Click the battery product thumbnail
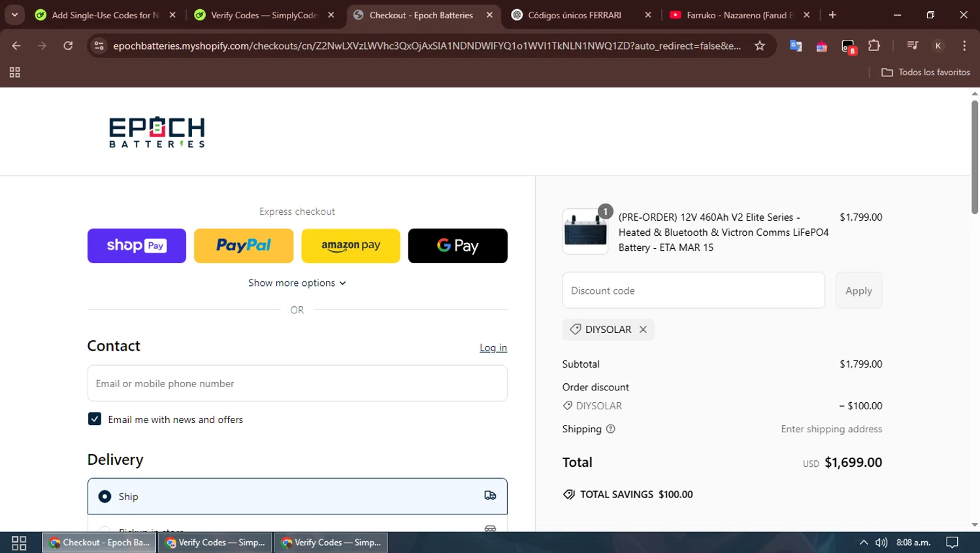The height and width of the screenshot is (553, 980). [x=585, y=232]
